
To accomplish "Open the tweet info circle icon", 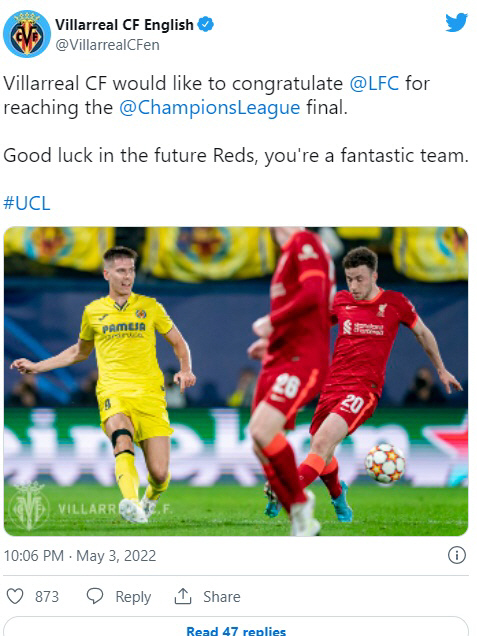I will point(457,555).
